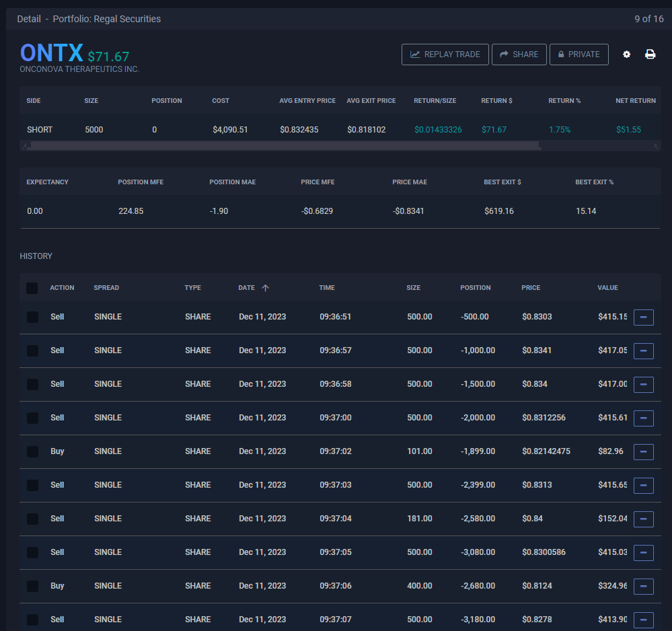Click the horizontal scrollbar under trade summary

point(283,145)
